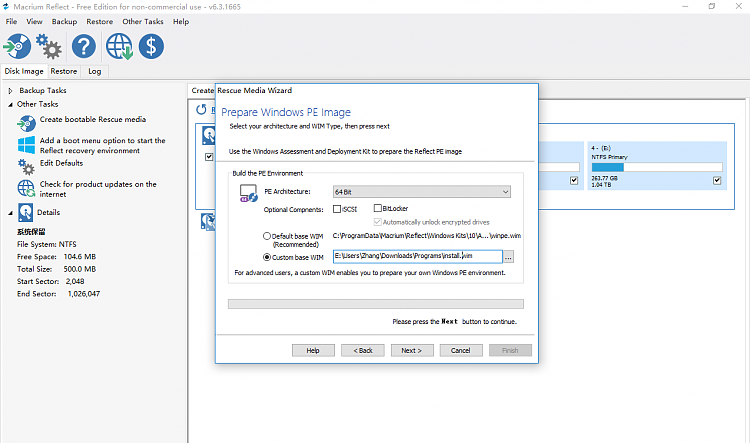
Task: Select Default base WIM radio button
Action: pos(267,236)
